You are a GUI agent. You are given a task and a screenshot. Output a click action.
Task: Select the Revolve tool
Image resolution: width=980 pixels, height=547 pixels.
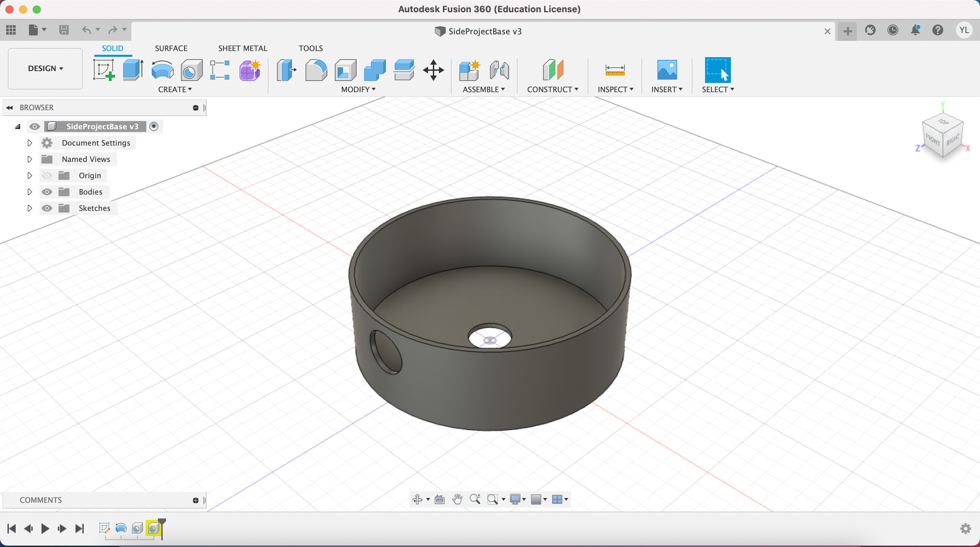coord(162,70)
